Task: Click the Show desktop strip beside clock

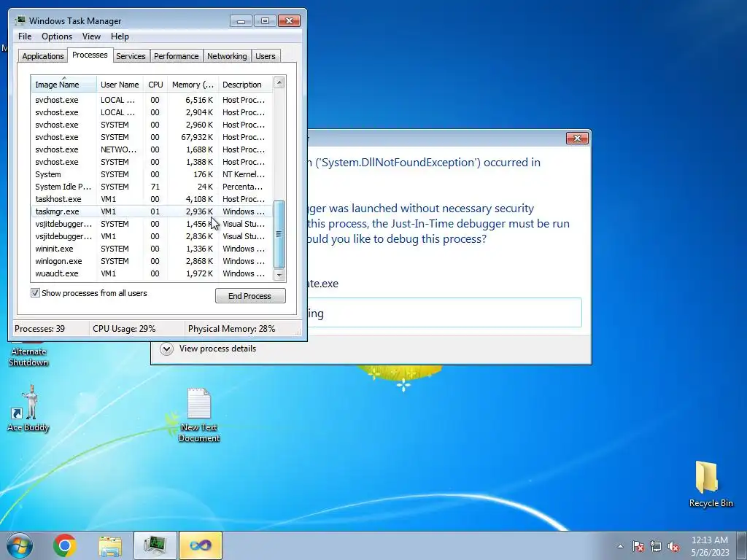Action: point(742,545)
